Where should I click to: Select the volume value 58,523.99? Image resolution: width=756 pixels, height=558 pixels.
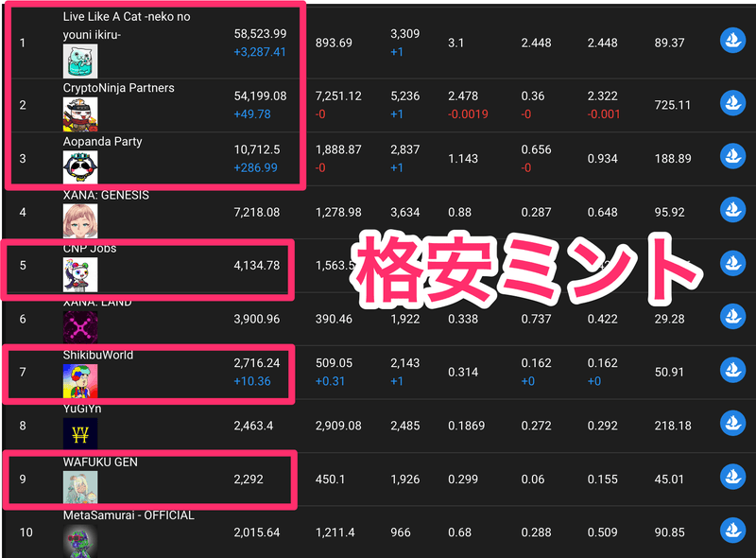261,34
